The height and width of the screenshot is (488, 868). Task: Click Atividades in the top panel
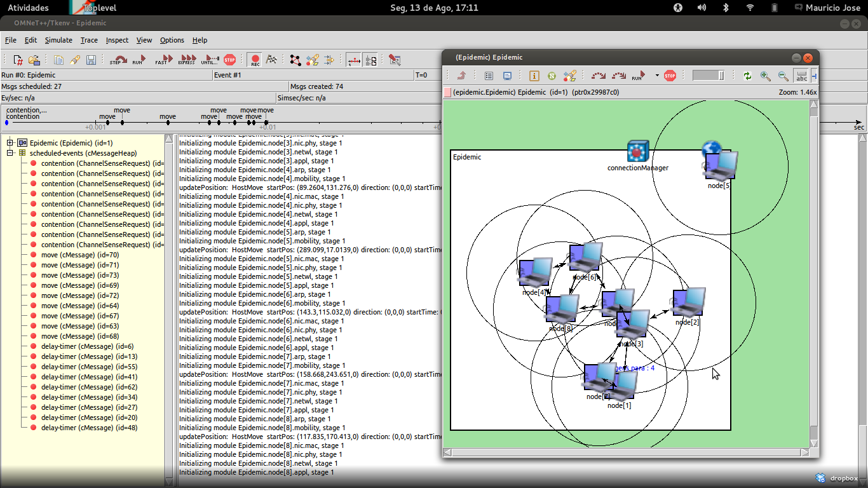point(28,8)
